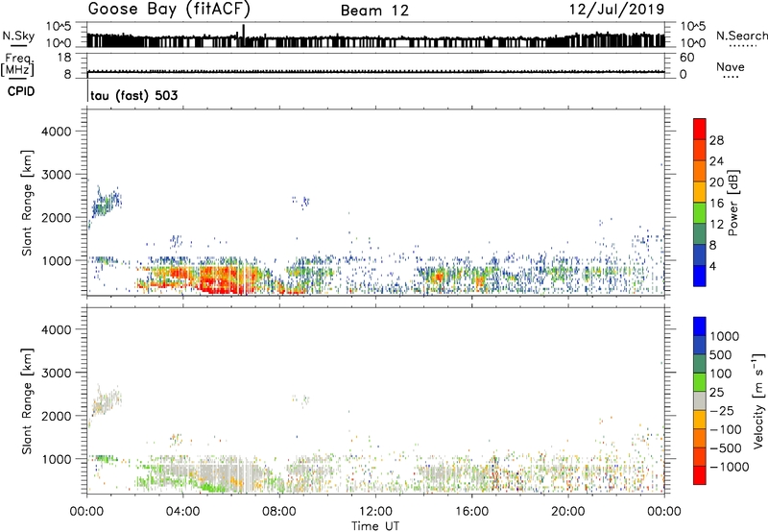768x532 pixels.
Task: Click the 'Slant Range [km]' label of velocity plot
Action: [x=27, y=401]
